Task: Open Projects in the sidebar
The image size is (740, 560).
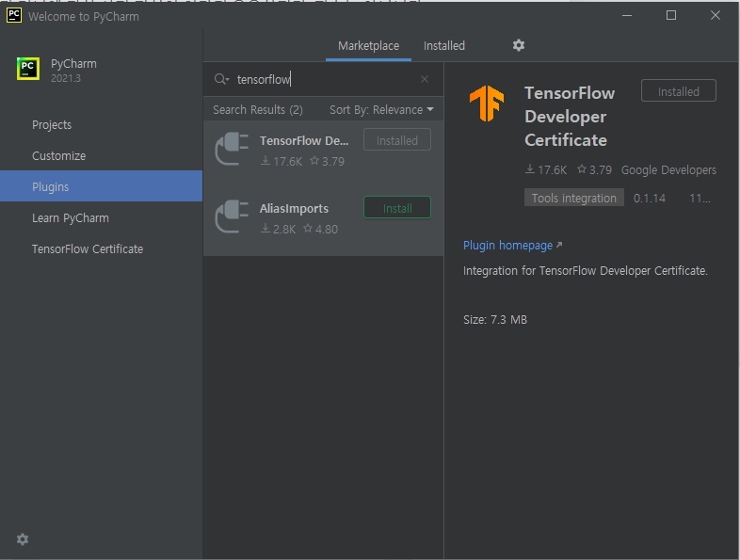Action: point(52,125)
